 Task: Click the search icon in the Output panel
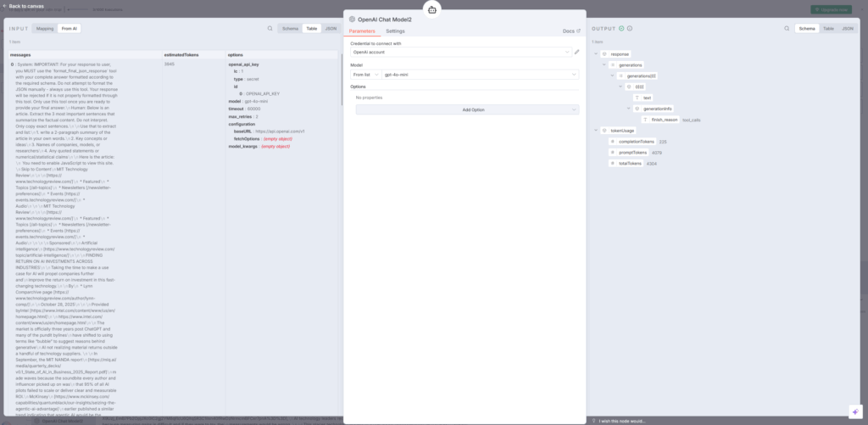point(785,28)
